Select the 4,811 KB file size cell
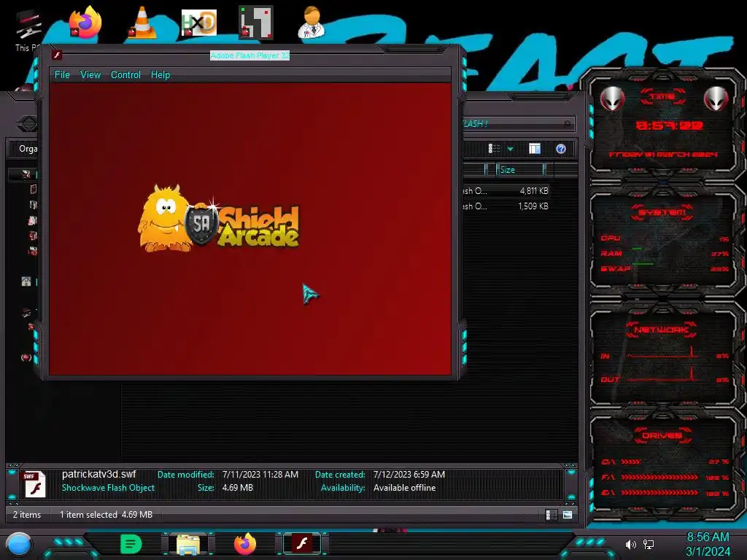This screenshot has width=747, height=560. [x=533, y=191]
